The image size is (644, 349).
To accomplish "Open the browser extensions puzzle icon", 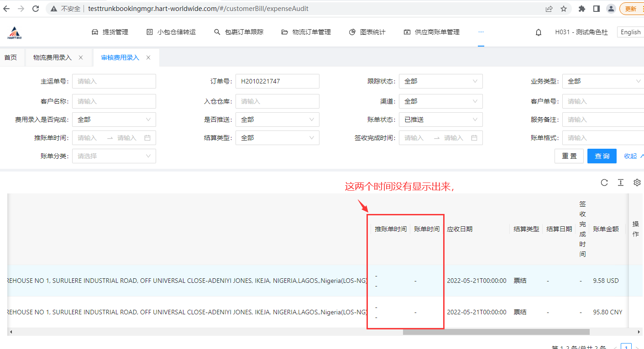I will coord(581,9).
